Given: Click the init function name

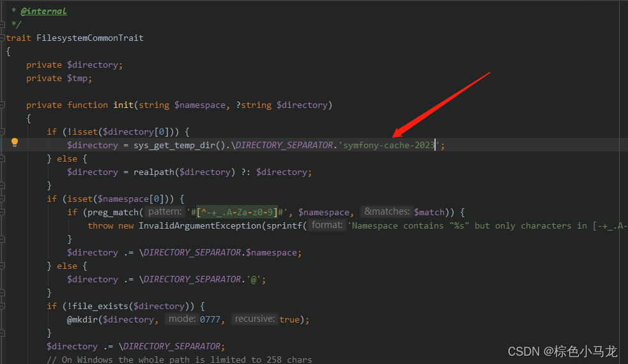Looking at the screenshot, I should pos(123,105).
